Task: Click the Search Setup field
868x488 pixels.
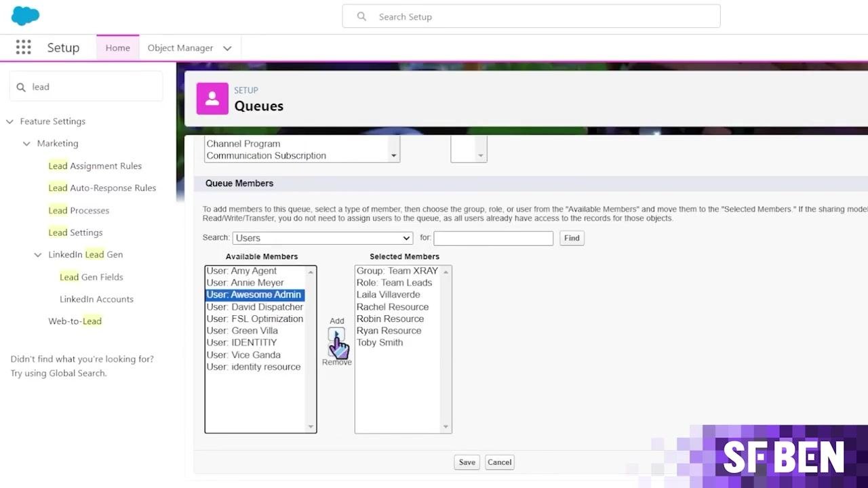Action: (x=531, y=16)
